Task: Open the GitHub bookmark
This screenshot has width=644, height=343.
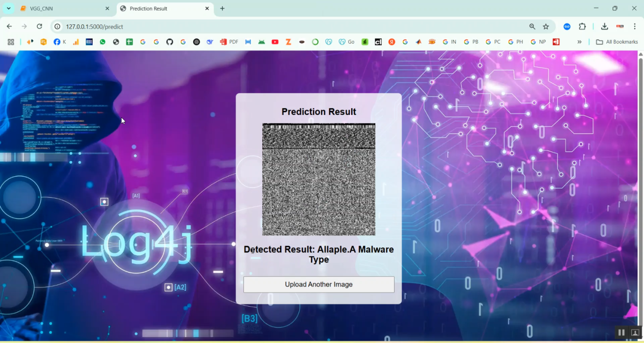Action: click(170, 42)
